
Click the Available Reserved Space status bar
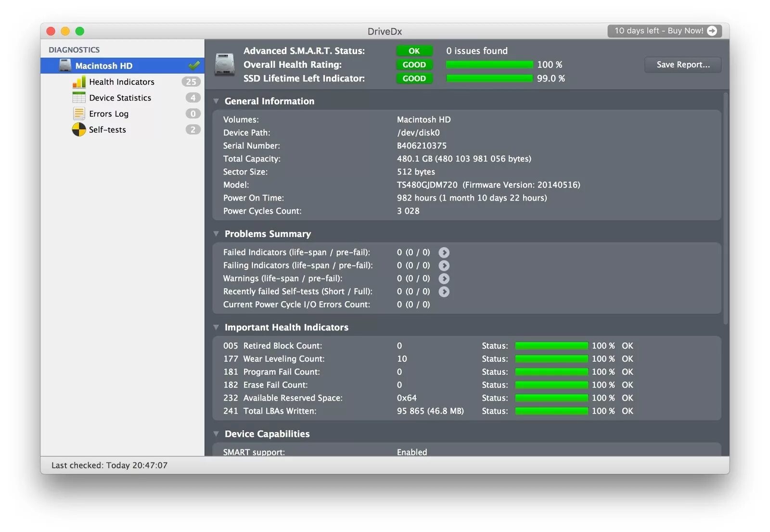tap(552, 398)
